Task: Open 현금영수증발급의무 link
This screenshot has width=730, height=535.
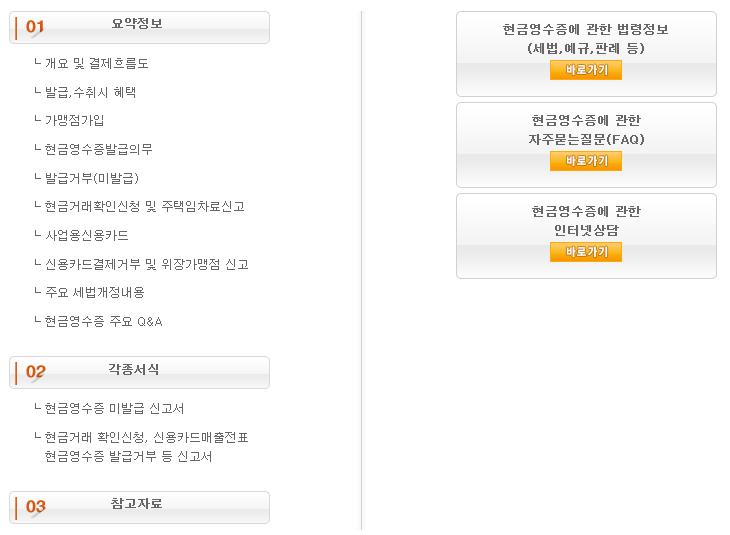Action: pyautogui.click(x=98, y=149)
